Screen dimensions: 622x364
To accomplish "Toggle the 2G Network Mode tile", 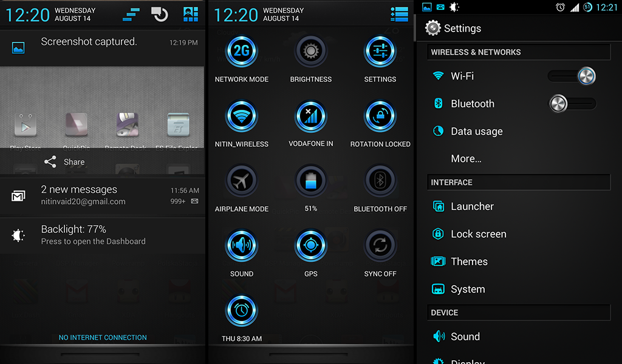I will click(242, 52).
